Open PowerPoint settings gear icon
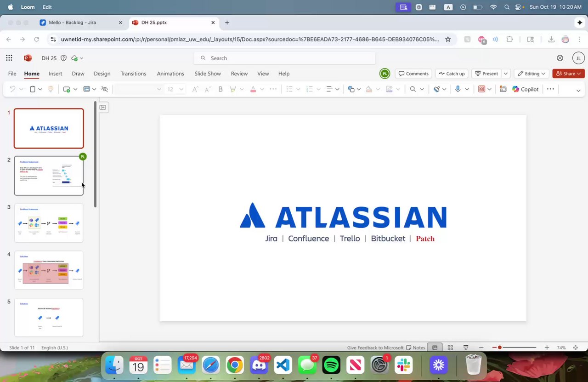 560,58
